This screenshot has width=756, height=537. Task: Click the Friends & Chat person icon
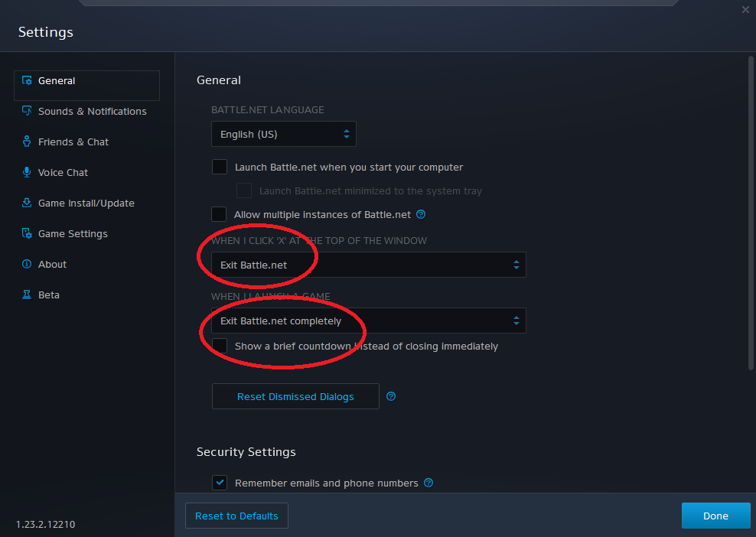coord(27,142)
